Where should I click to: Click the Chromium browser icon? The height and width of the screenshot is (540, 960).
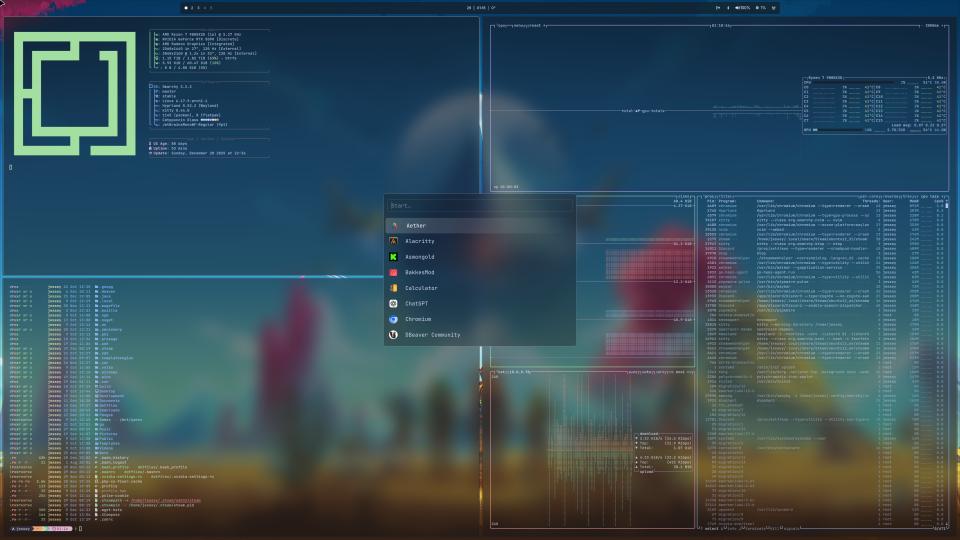394,319
